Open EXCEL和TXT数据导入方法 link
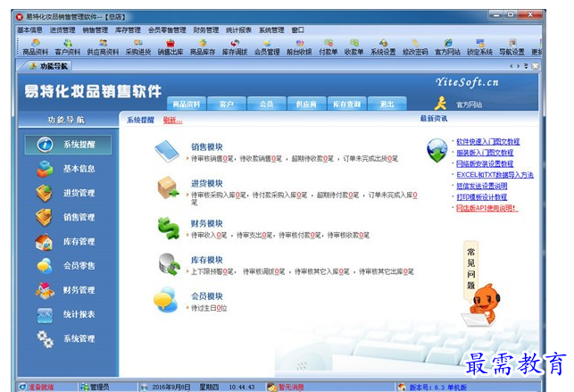574x392 pixels. [495, 175]
